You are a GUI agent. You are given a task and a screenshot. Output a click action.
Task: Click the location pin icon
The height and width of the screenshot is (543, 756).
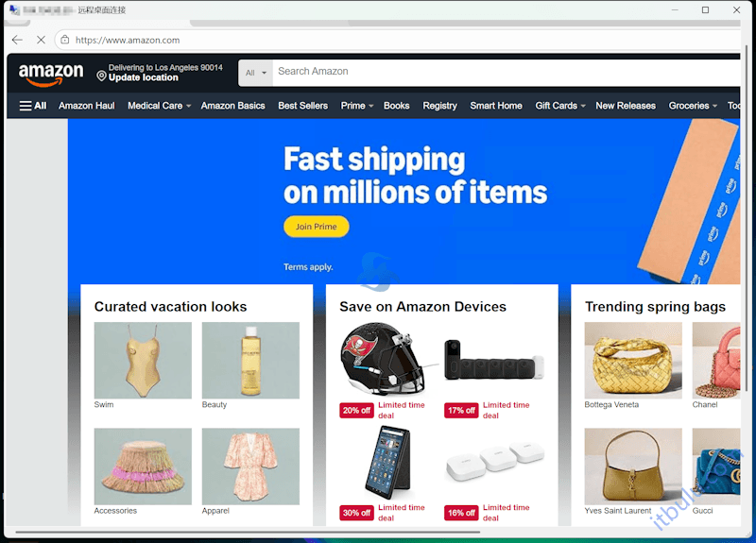pyautogui.click(x=101, y=76)
